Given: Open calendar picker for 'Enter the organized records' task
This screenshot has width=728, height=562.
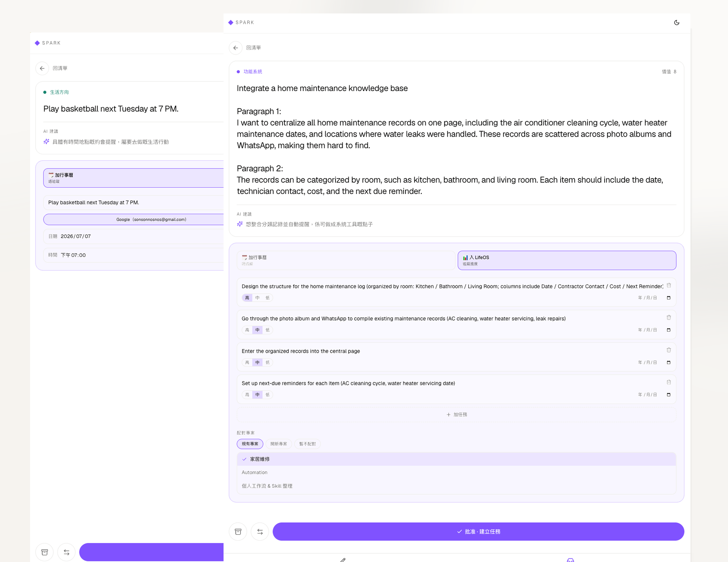Looking at the screenshot, I should 669,363.
